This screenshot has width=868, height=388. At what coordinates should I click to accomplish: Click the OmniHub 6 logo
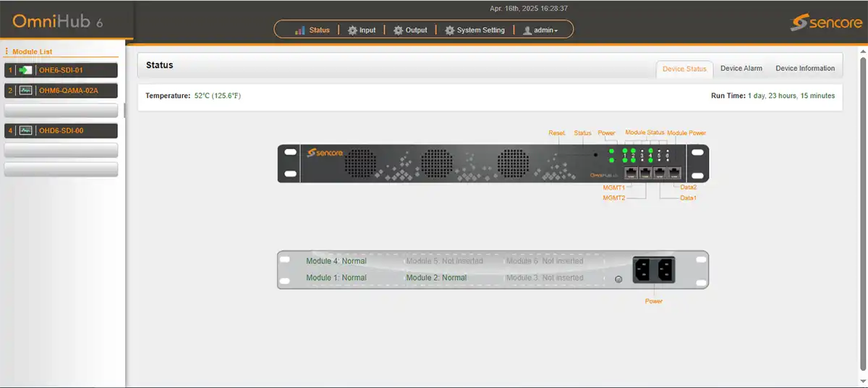[58, 22]
